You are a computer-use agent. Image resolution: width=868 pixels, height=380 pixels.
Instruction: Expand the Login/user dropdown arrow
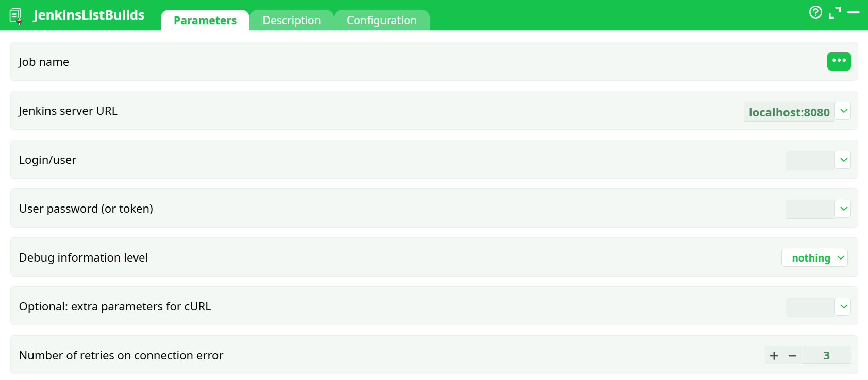pyautogui.click(x=843, y=160)
